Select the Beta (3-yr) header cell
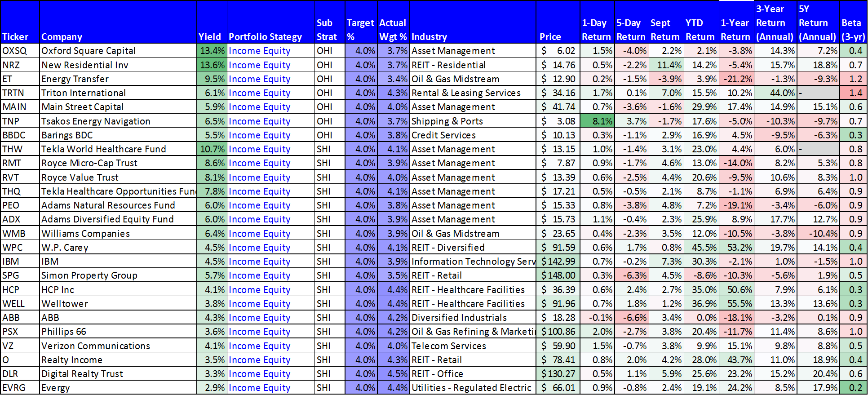This screenshot has width=868, height=395. [x=853, y=22]
